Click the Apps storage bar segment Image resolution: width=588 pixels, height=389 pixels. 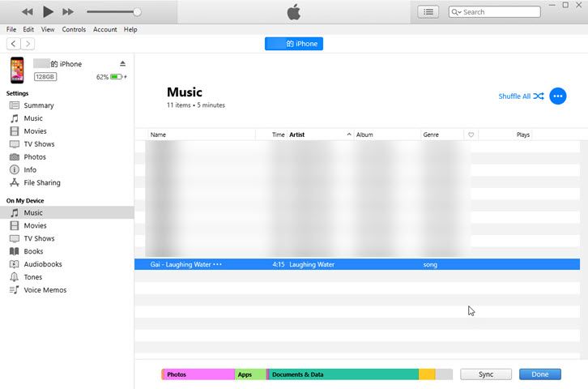click(250, 374)
